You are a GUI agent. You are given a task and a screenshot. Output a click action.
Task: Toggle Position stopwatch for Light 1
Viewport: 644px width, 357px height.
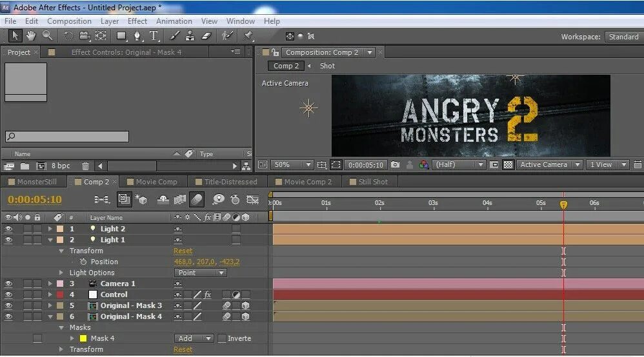pos(83,262)
